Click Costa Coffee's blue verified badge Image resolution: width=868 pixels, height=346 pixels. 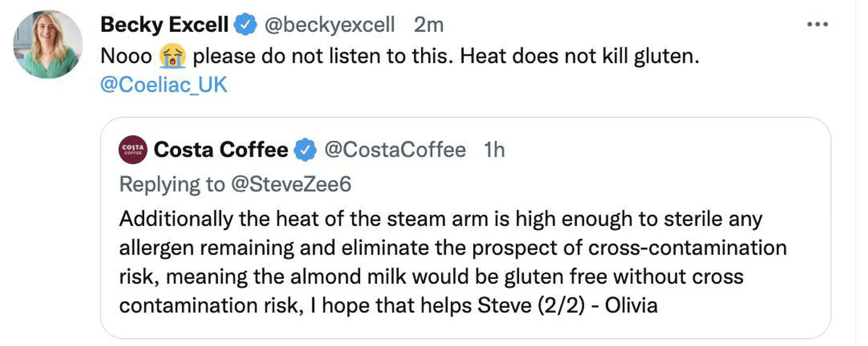pos(305,149)
